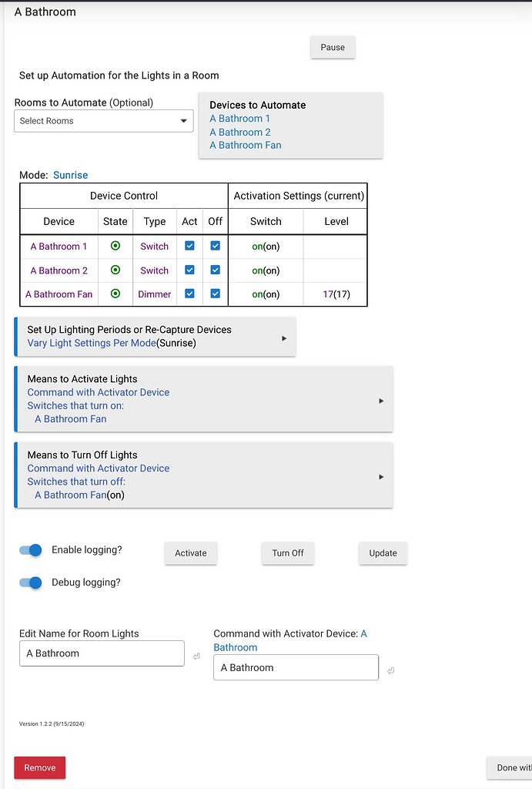Turn off Debug logging
Viewport: 532px width, 789px height.
point(30,583)
